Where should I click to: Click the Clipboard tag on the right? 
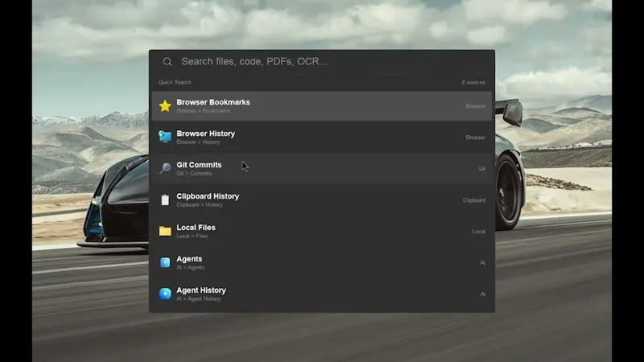[x=474, y=200]
